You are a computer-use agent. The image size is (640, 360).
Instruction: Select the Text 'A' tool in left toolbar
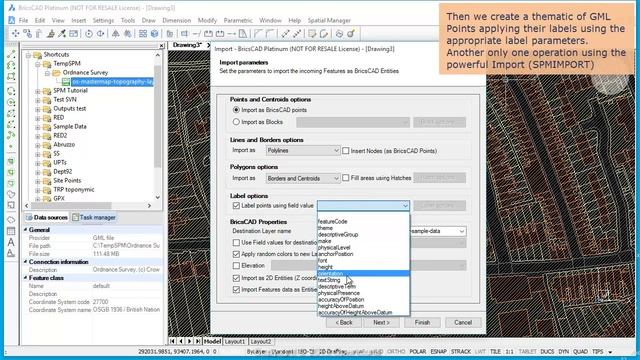point(11,242)
